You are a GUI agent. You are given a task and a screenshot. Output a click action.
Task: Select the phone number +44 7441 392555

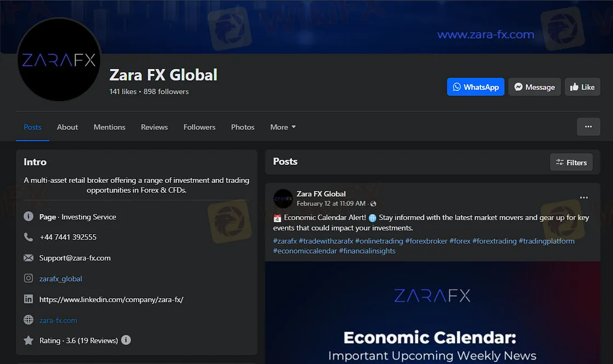click(68, 237)
